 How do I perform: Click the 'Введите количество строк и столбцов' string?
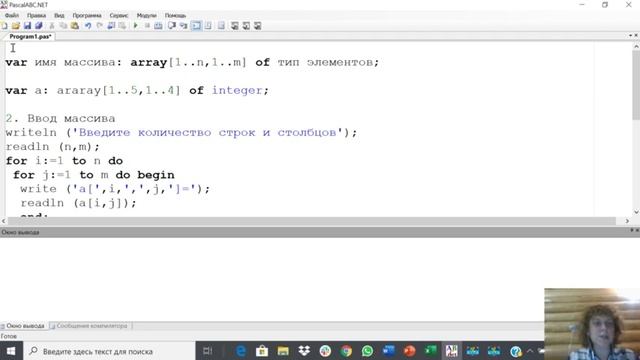207,133
